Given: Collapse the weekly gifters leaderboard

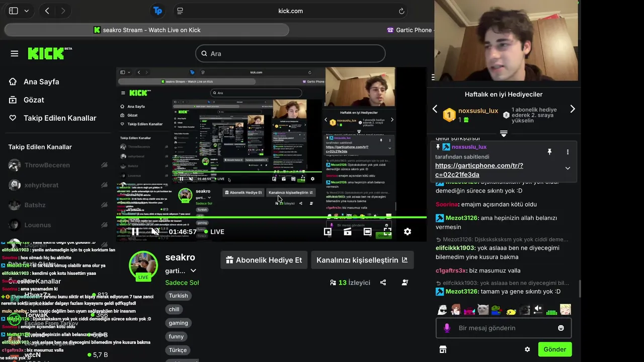Looking at the screenshot, I should (504, 133).
